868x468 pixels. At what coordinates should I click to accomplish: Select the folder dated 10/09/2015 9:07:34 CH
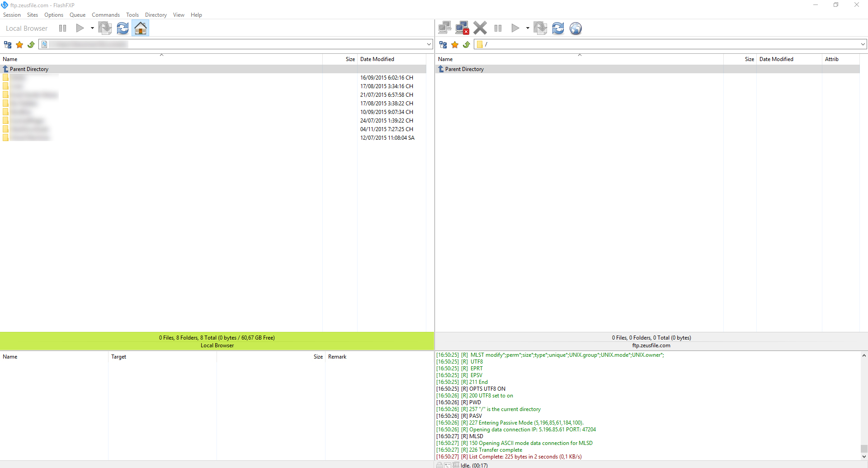click(x=213, y=112)
